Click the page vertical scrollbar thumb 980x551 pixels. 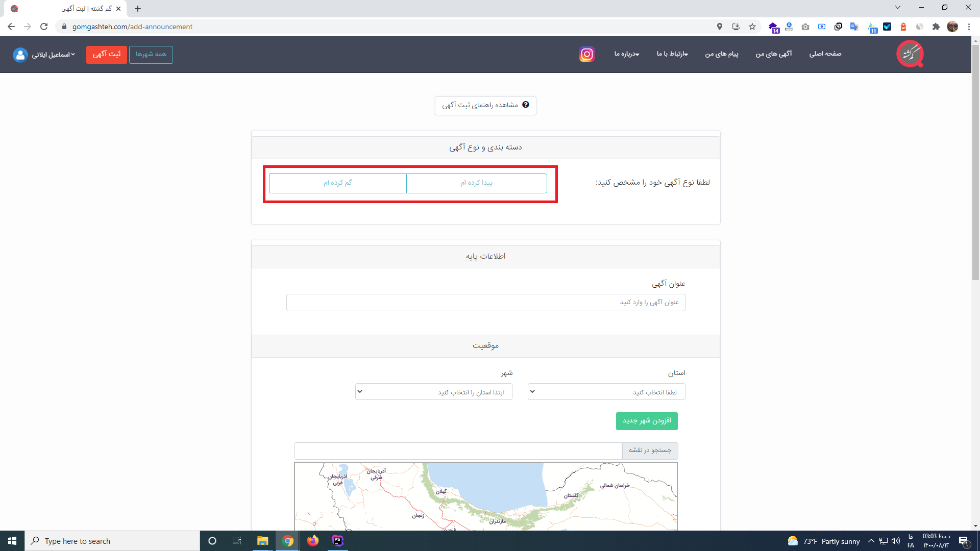975,162
